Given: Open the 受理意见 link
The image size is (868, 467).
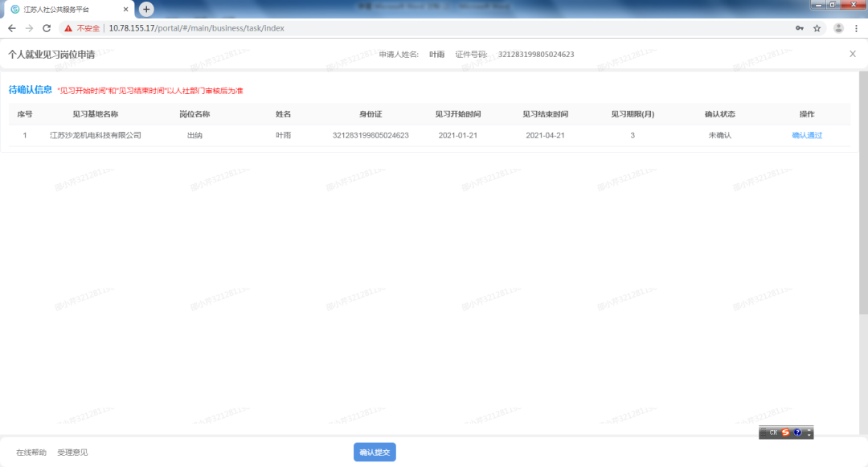Looking at the screenshot, I should click(72, 453).
